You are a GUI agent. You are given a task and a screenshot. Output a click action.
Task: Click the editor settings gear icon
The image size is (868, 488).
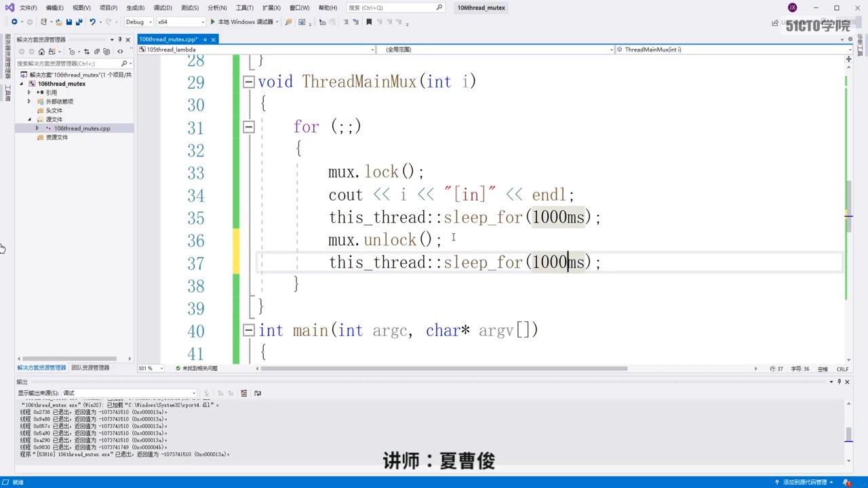(850, 39)
